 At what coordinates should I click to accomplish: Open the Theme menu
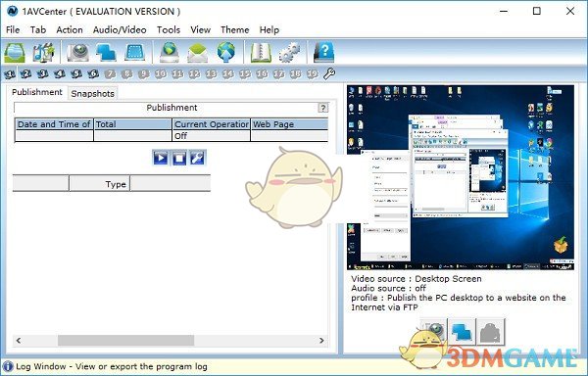235,30
